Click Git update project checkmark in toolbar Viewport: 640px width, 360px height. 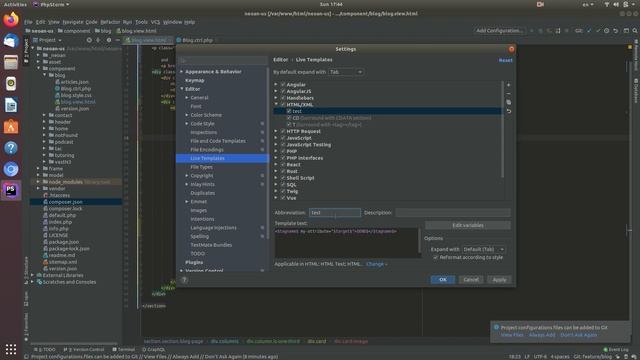(x=589, y=31)
